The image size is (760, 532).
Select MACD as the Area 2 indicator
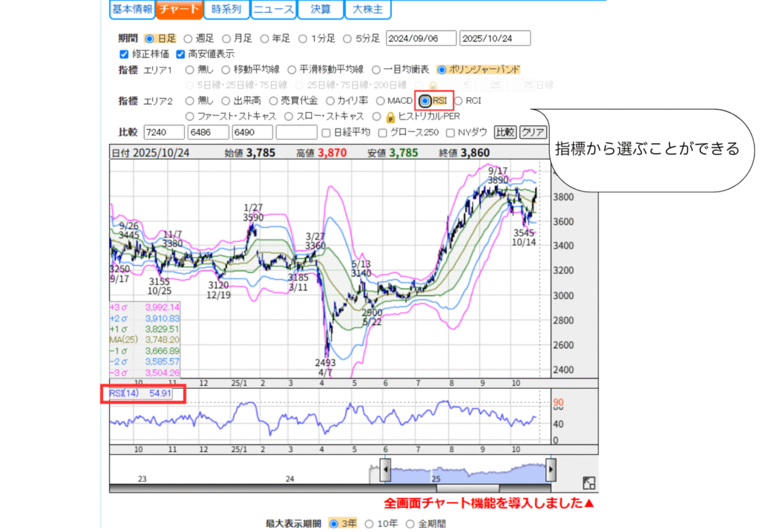(381, 101)
